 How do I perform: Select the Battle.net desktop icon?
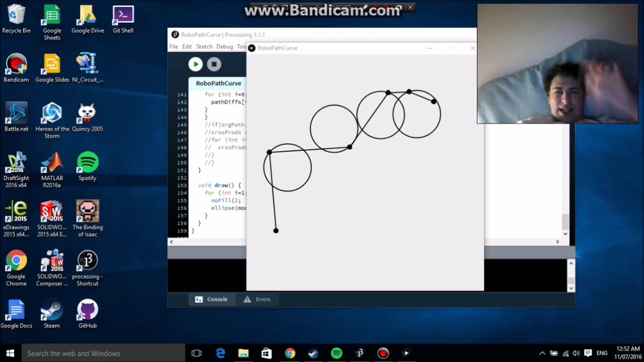tap(16, 118)
